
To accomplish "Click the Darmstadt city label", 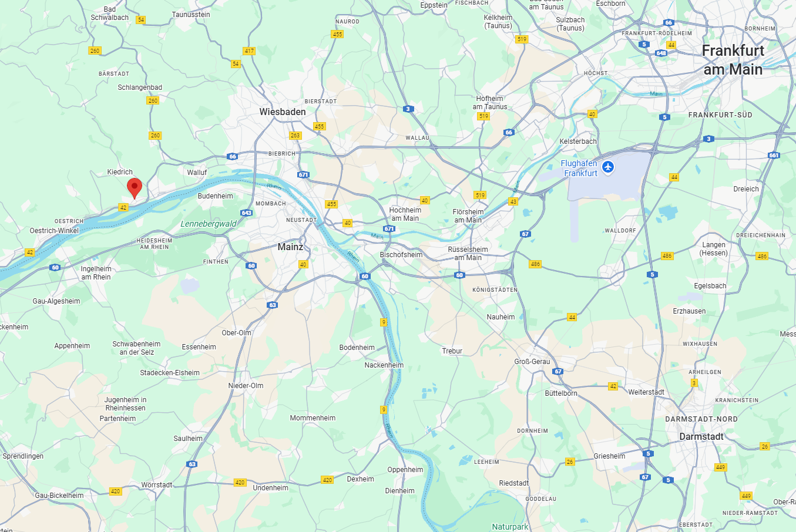I will coord(701,436).
